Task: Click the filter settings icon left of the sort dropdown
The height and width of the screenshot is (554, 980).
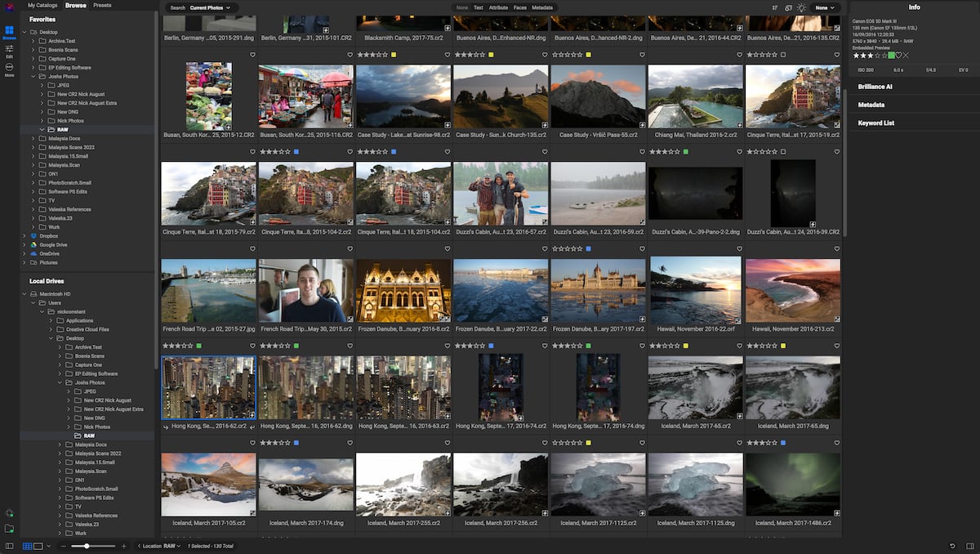Action: click(x=775, y=8)
